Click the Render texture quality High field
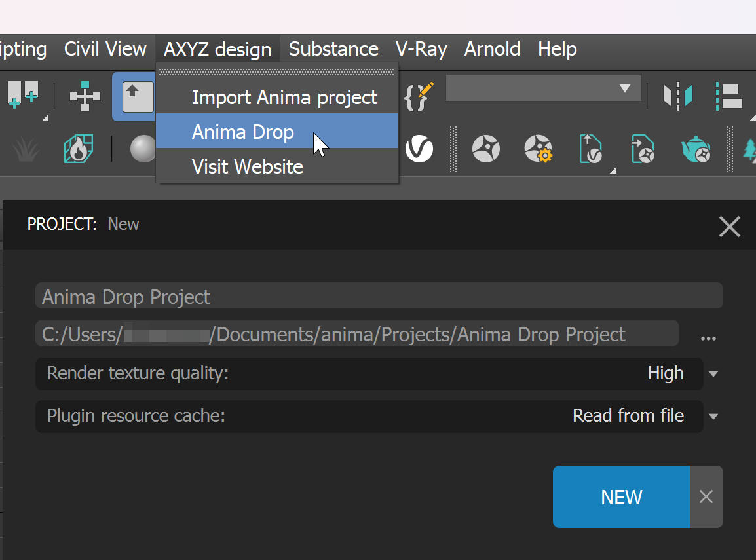Screen dimensions: 756x560 coord(369,373)
